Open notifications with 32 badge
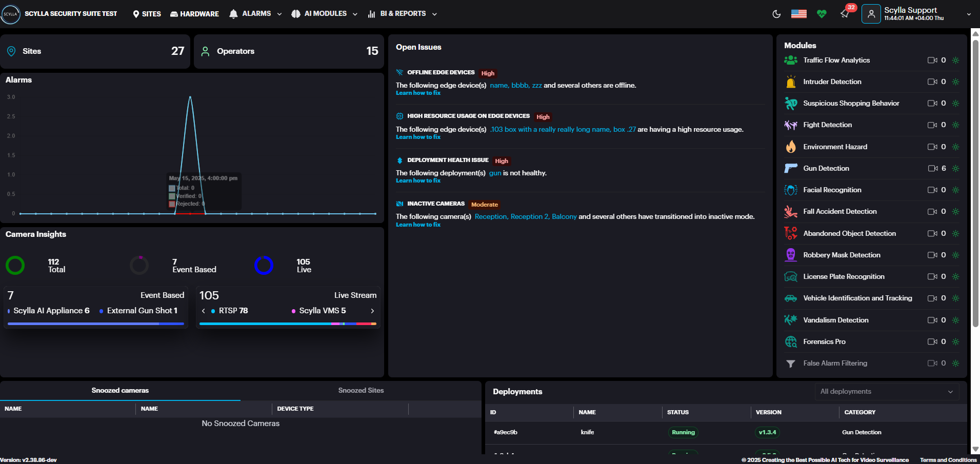 (x=845, y=14)
